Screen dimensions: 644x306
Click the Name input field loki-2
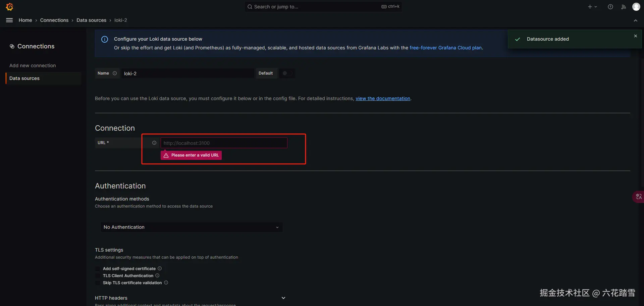[187, 73]
